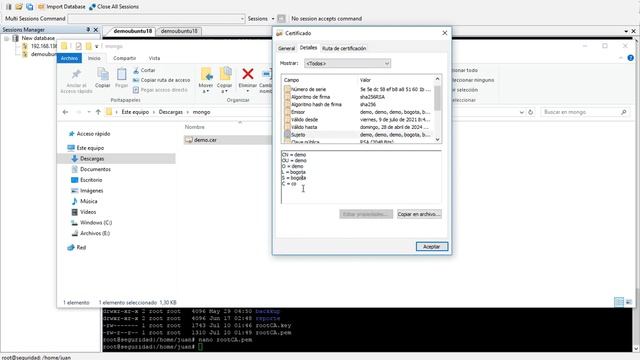Viewport: 640px width, 360px height.
Task: Click Cortar in the ribbon
Action: click(144, 70)
